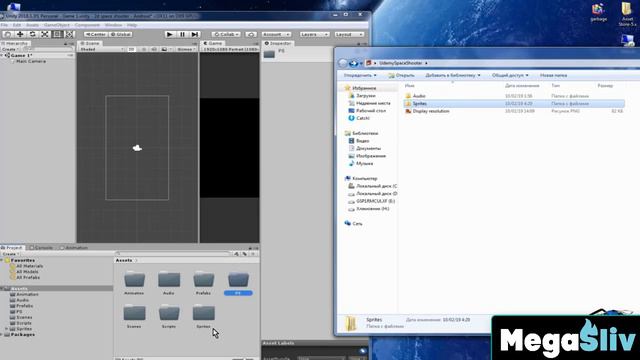
Task: Toggle scene lighting in Scene toolbar
Action: click(x=144, y=49)
